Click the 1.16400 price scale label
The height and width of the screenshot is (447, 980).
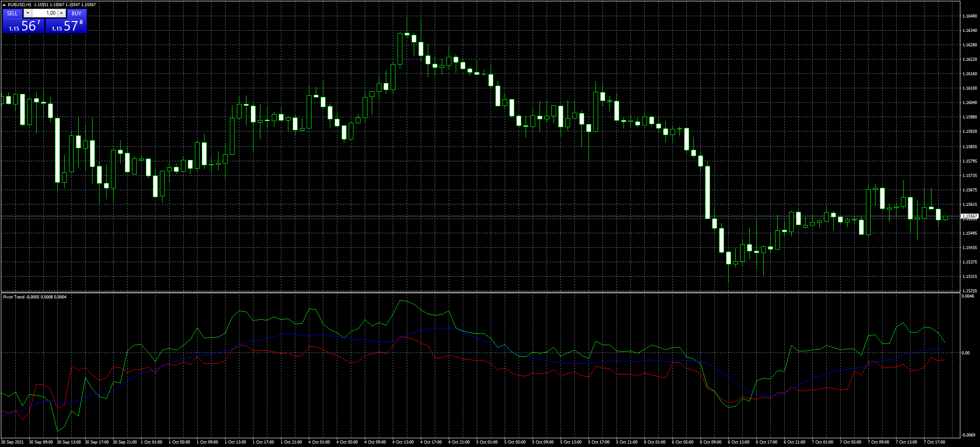tap(970, 16)
